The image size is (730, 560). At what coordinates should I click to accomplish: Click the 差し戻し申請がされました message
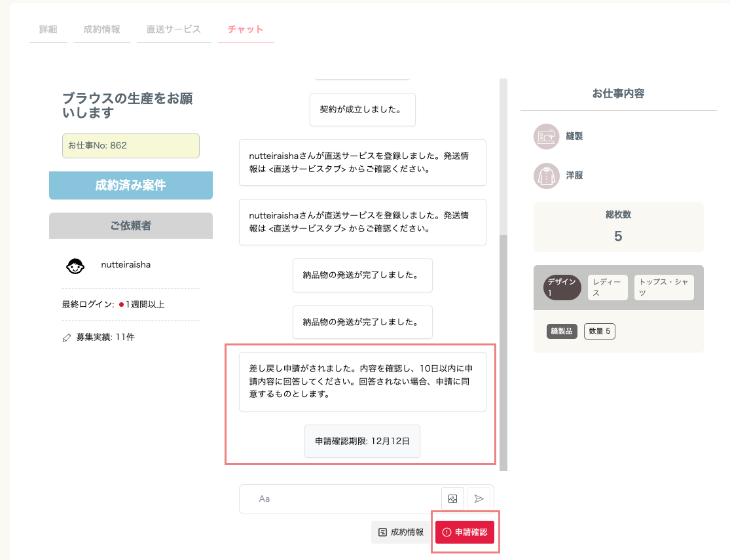[363, 381]
